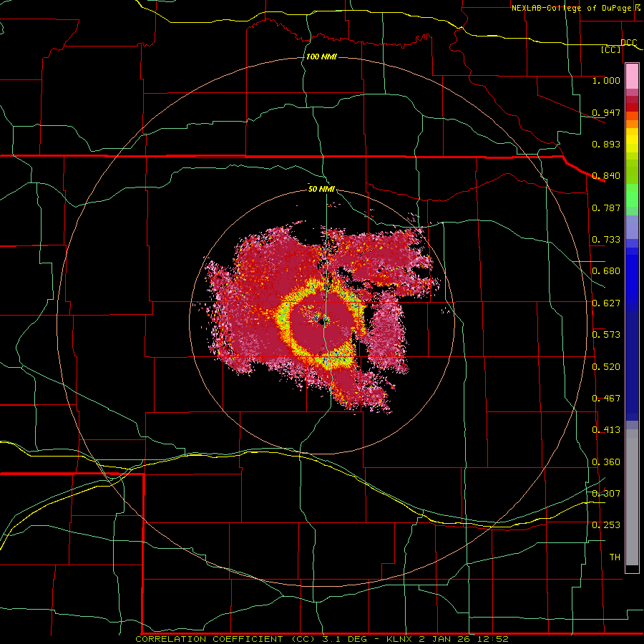Image resolution: width=644 pixels, height=644 pixels.
Task: Select the 0.573 scale value
Action: click(x=606, y=335)
